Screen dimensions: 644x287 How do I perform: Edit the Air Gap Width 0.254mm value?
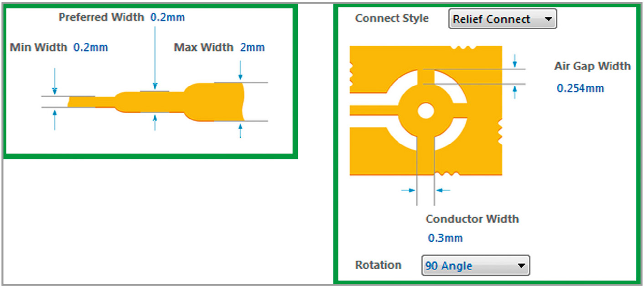pos(580,88)
